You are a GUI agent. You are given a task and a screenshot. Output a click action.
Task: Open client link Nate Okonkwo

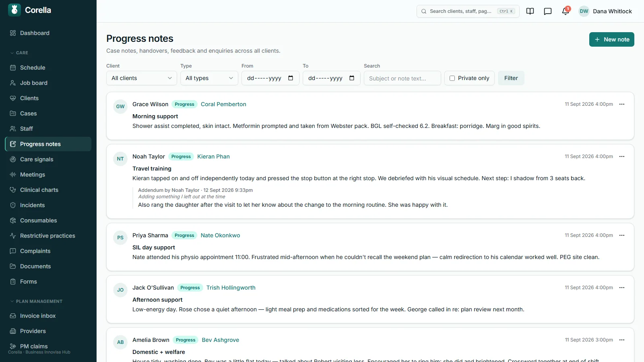tap(220, 235)
